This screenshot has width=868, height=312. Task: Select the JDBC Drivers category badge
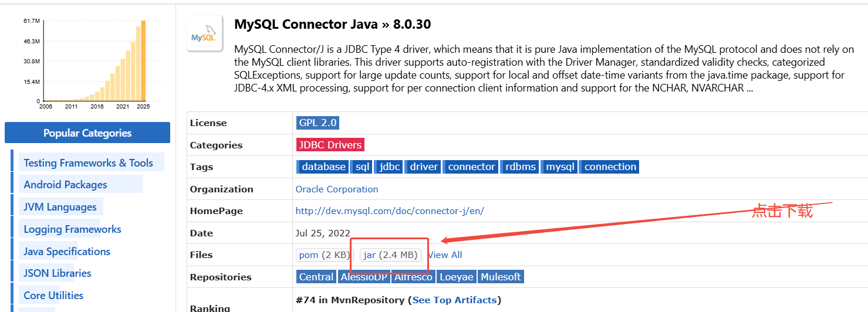tap(330, 145)
